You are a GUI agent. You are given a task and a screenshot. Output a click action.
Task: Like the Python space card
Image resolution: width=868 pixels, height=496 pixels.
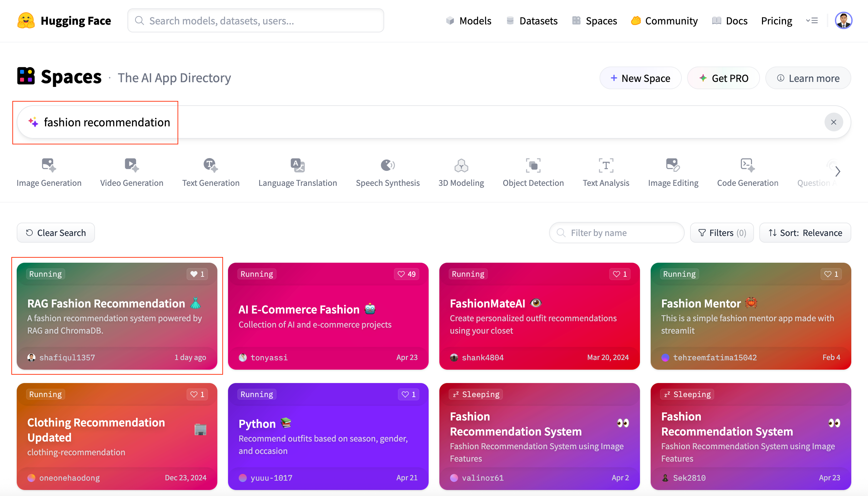pyautogui.click(x=409, y=394)
